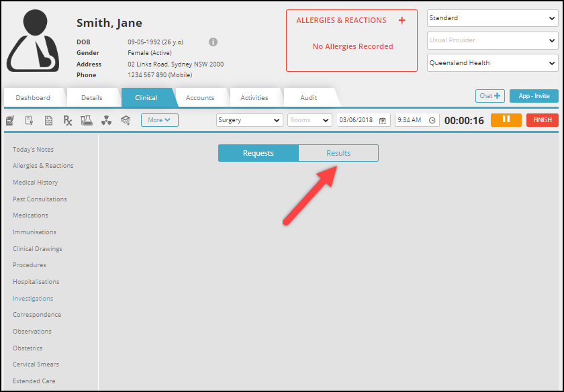This screenshot has height=392, width=564.
Task: Click the FINISH button
Action: (x=543, y=119)
